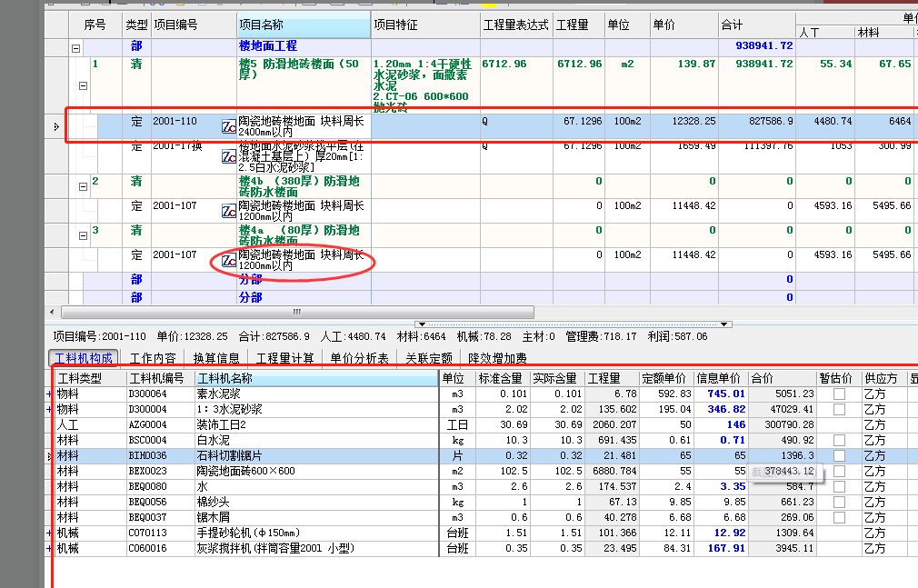Screen dimensions: 918x588
Task: Select the 陶瓷地面砖600×600 name cell
Action: [x=316, y=471]
